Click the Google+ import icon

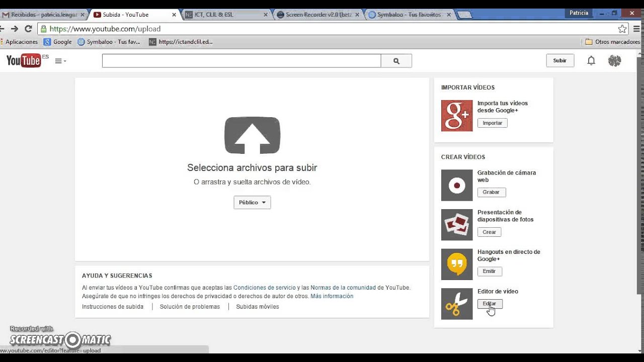457,116
